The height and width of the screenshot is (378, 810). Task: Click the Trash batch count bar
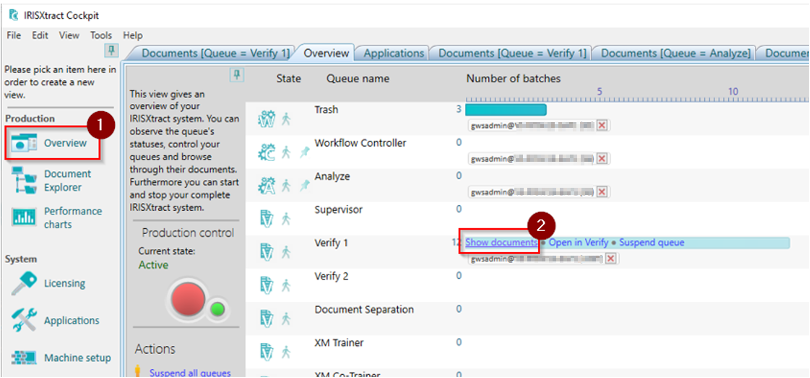click(506, 109)
